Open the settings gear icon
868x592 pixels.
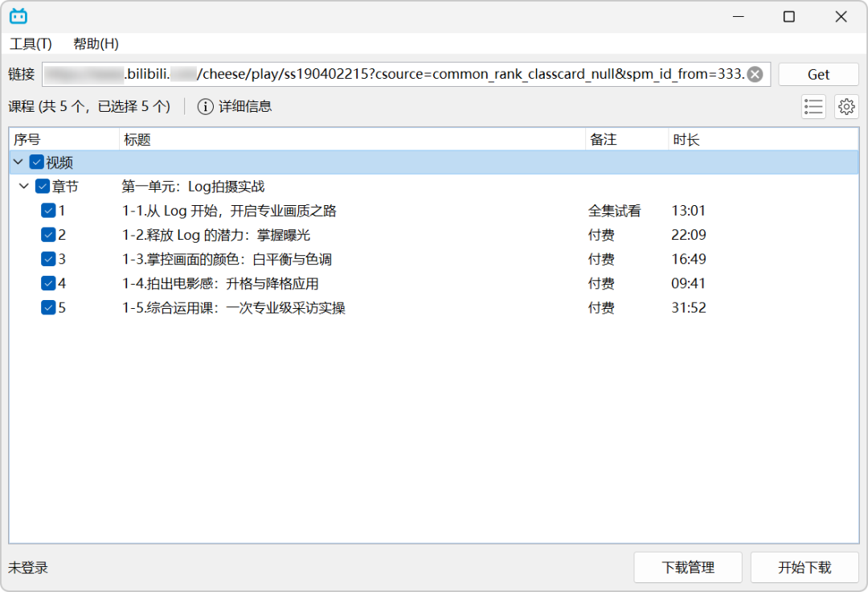(845, 106)
